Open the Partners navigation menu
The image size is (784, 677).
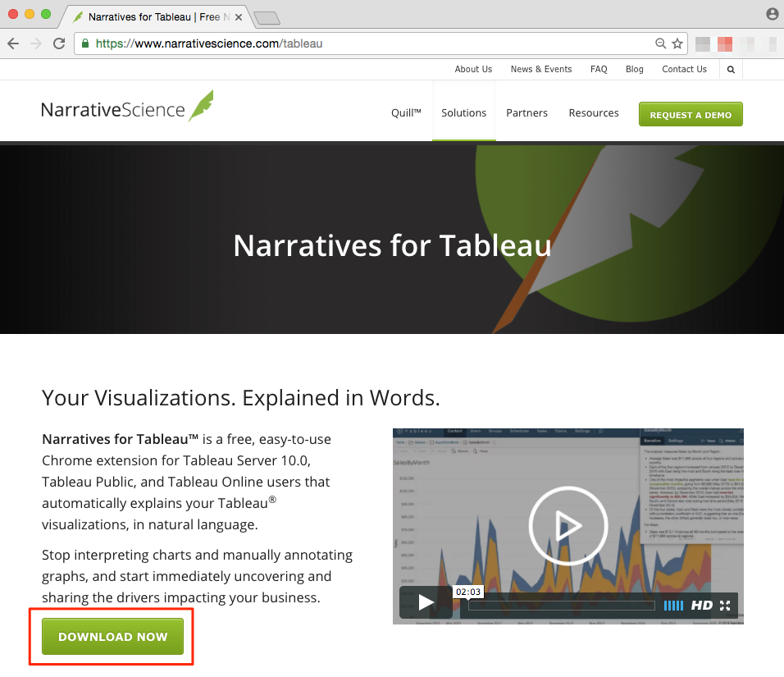click(526, 112)
